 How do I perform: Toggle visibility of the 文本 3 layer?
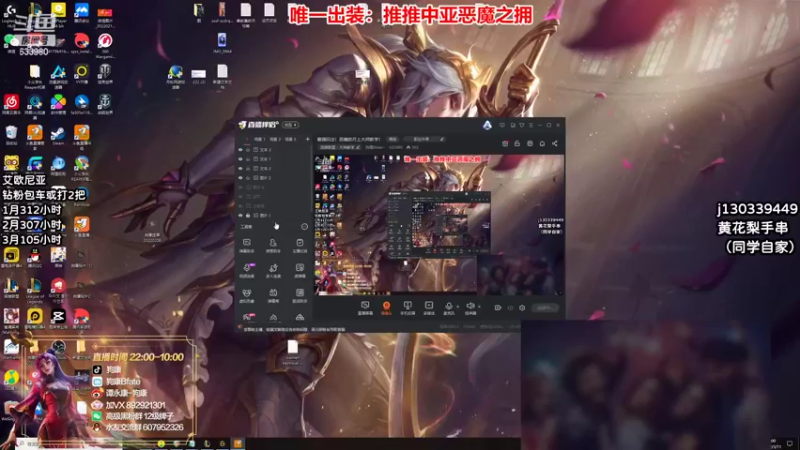coord(240,150)
